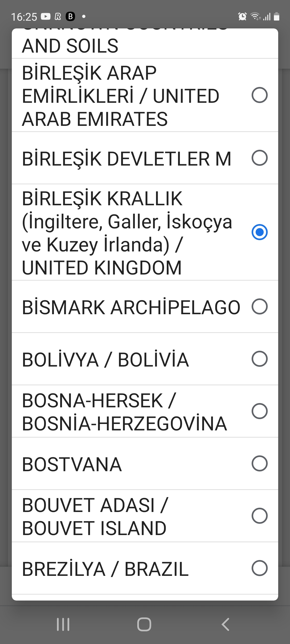This screenshot has width=290, height=644.
Task: Tap the alarm clock status icon
Action: (242, 17)
